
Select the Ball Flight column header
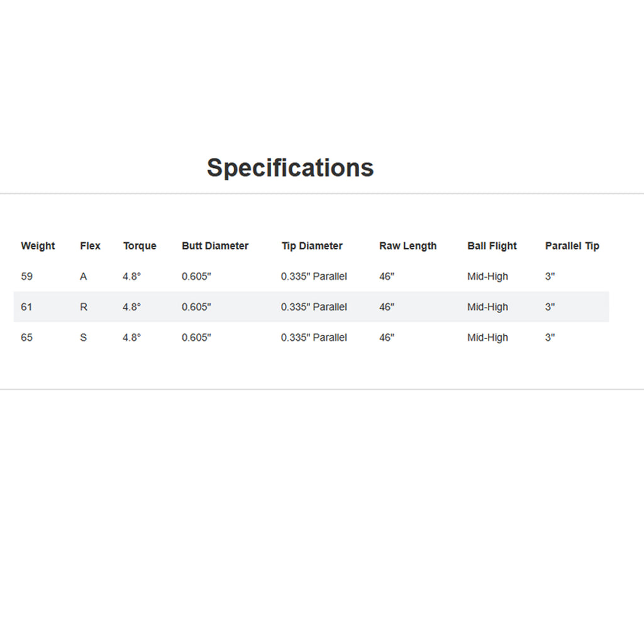pos(492,246)
